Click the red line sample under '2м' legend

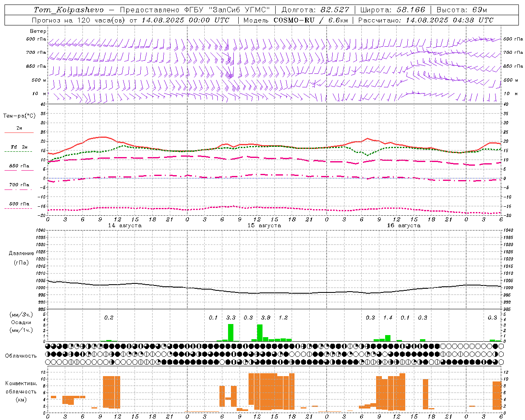pyautogui.click(x=19, y=132)
